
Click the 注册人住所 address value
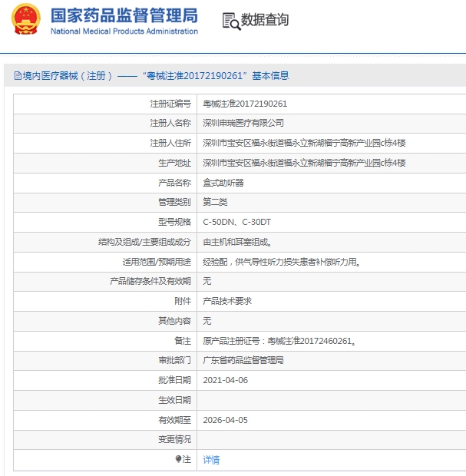(x=304, y=143)
